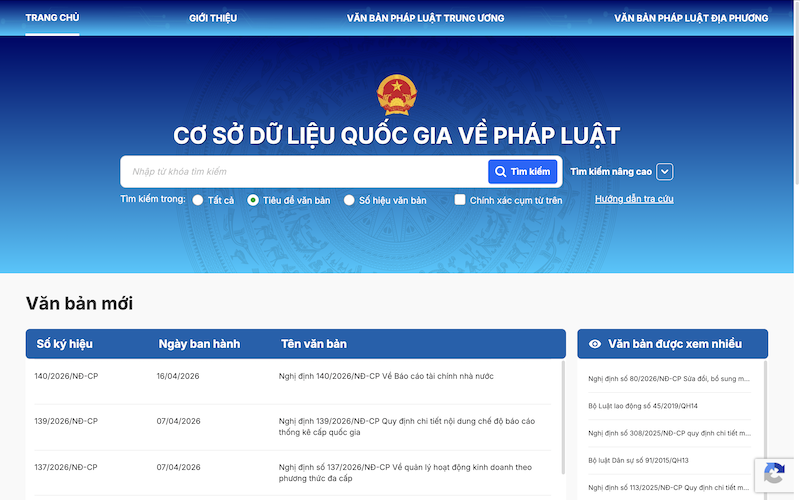This screenshot has height=500, width=800.
Task: Click the eye icon beside Văn bản được xem nhiều
Action: [595, 344]
